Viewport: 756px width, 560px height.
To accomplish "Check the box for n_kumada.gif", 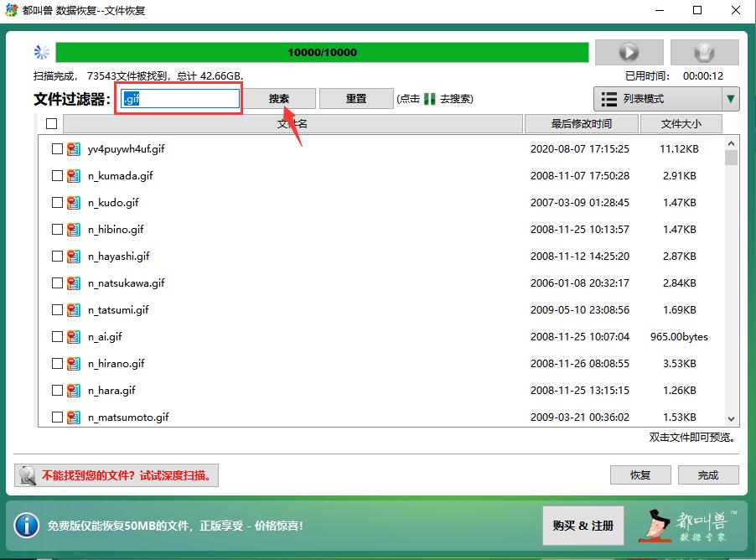I will tap(57, 175).
